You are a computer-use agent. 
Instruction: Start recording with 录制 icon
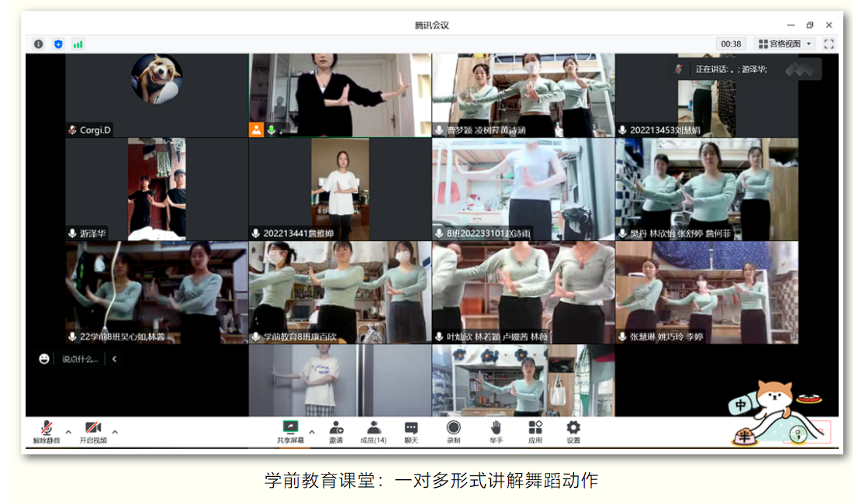tap(453, 430)
